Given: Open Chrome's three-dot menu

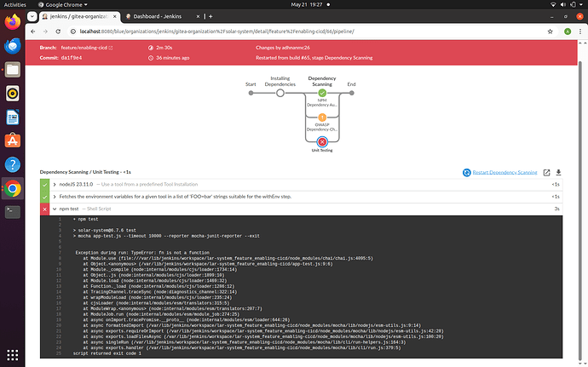Looking at the screenshot, I should (x=580, y=32).
